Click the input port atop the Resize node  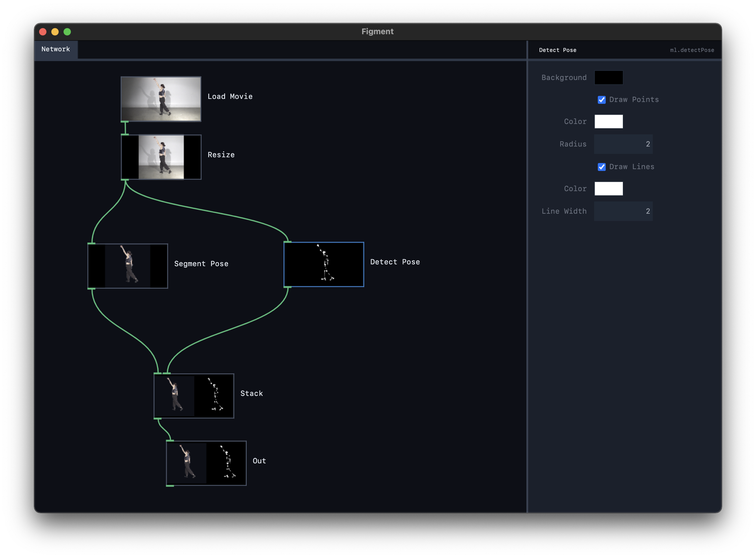pos(126,134)
